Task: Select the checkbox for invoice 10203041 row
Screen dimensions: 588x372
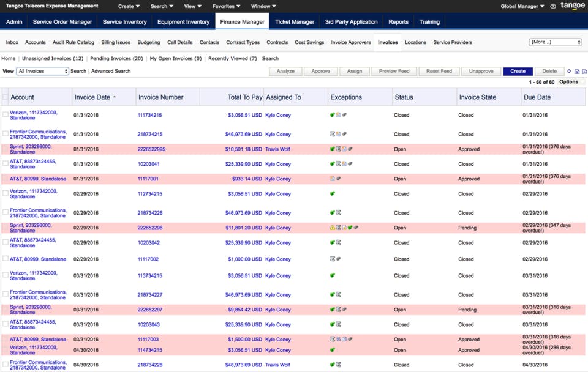Action: (x=6, y=164)
